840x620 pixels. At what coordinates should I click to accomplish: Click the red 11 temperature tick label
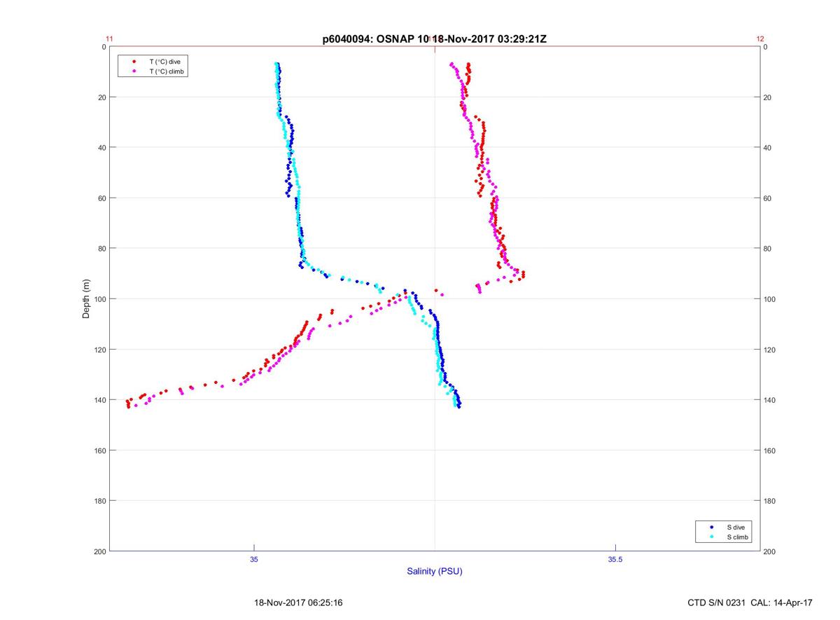(109, 39)
